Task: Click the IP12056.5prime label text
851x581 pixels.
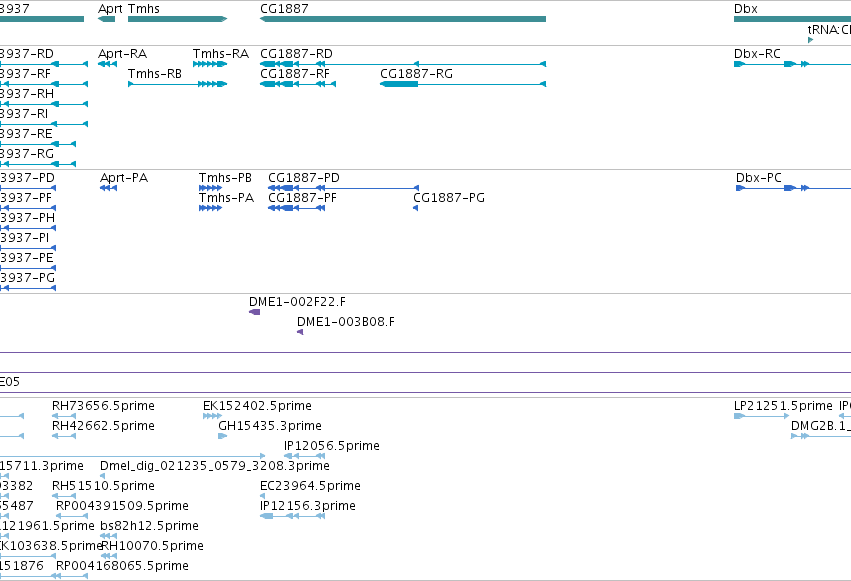Action: pyautogui.click(x=332, y=446)
